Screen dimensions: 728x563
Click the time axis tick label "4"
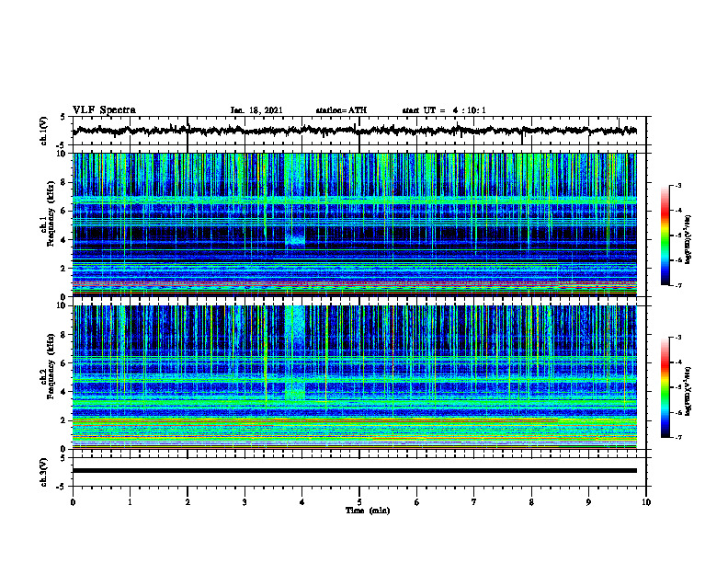[x=302, y=502]
